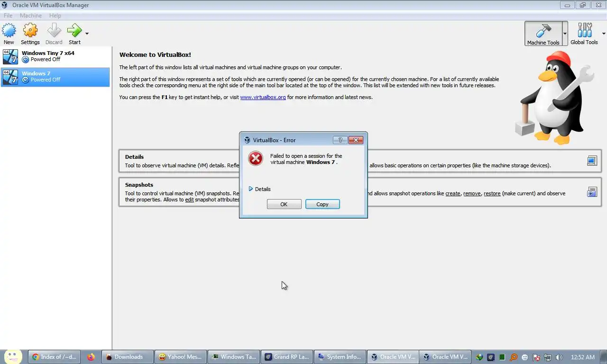607x364 pixels.
Task: Switch to Grand RP Launcher taskbar item
Action: (x=287, y=357)
